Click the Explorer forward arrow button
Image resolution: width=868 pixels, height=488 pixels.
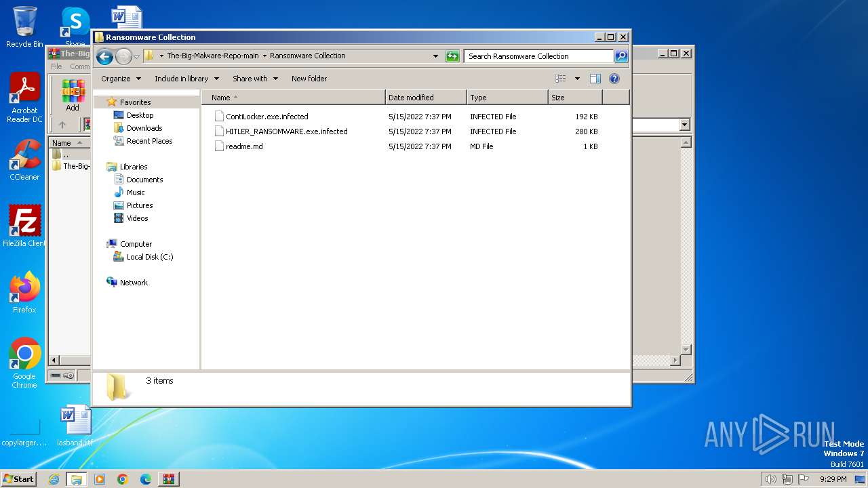click(x=123, y=56)
